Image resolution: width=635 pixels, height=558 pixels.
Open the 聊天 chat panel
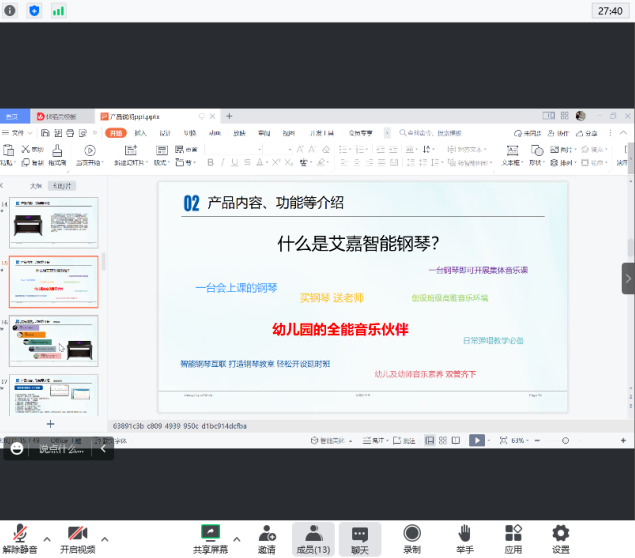coord(360,538)
